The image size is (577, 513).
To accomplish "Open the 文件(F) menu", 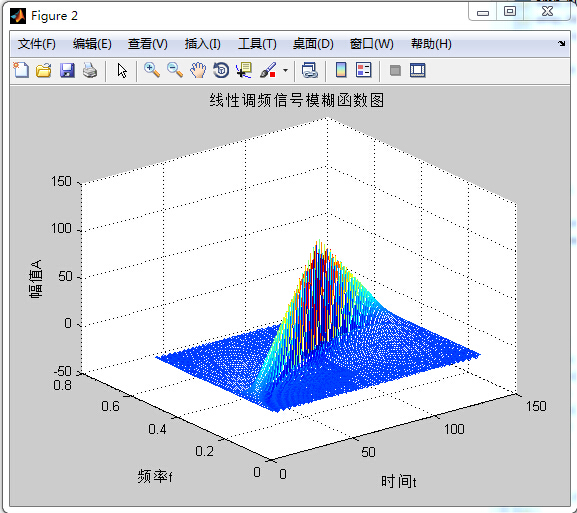I will pos(37,44).
